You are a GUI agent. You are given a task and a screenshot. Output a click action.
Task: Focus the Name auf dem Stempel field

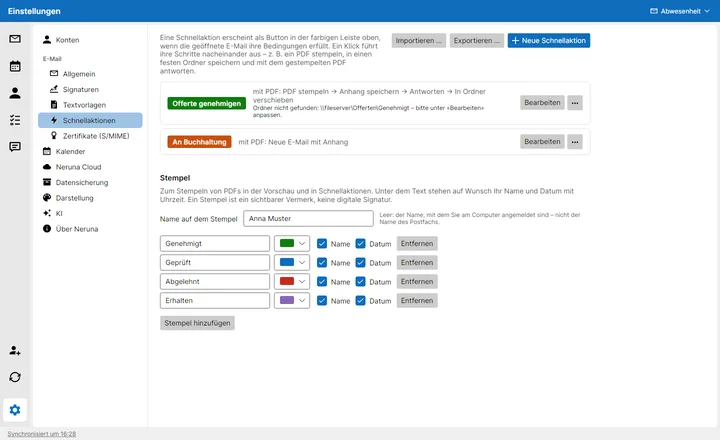308,219
